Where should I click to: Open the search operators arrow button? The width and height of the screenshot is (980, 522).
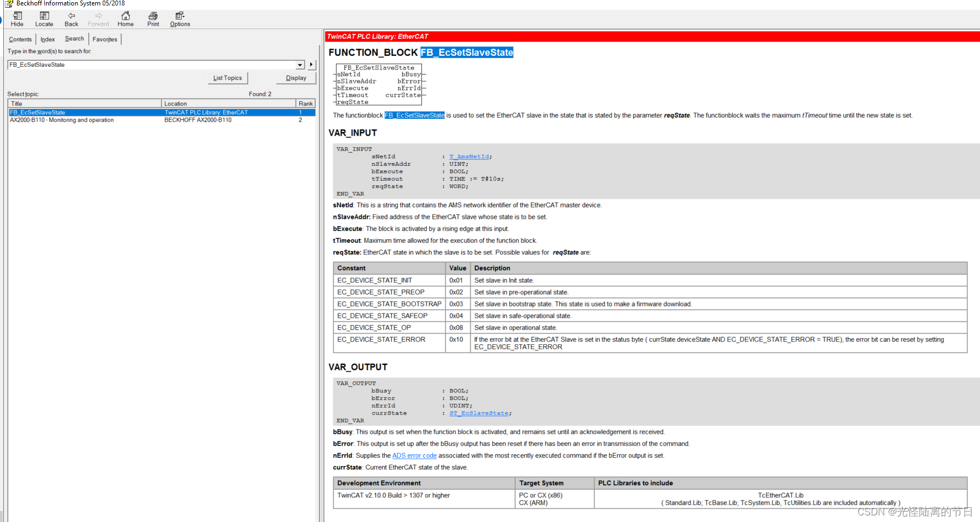pos(311,65)
